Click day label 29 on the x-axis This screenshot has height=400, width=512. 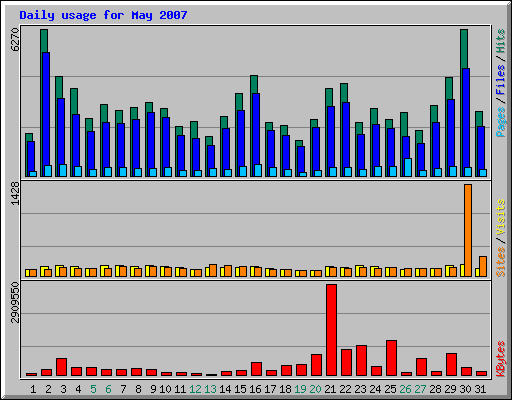click(x=450, y=389)
